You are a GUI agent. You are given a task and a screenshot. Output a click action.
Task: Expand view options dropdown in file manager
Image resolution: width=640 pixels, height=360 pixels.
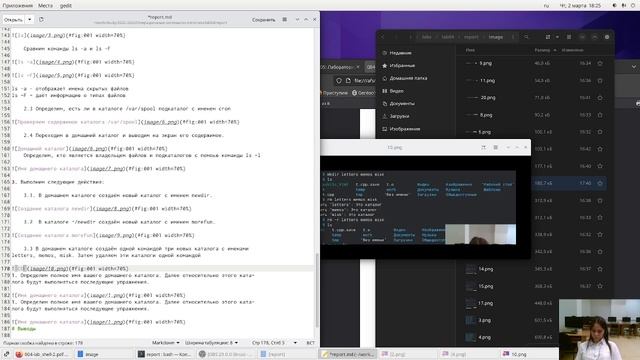pyautogui.click(x=557, y=37)
